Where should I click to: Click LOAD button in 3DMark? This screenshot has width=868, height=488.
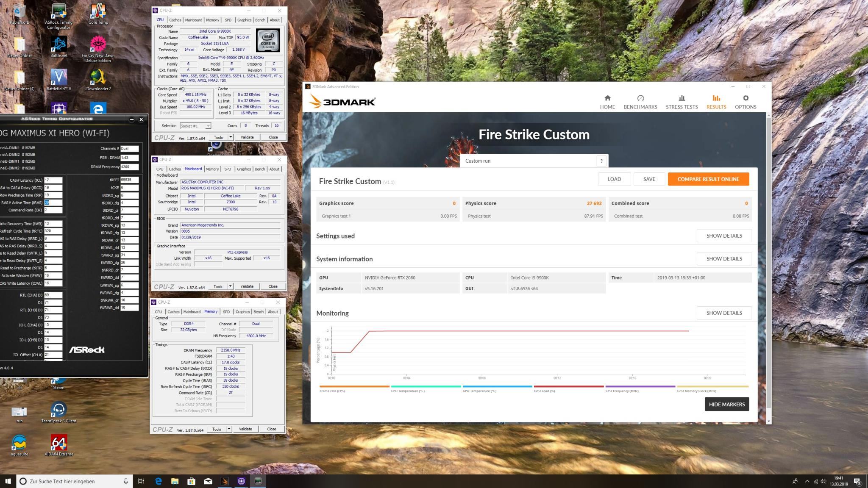[614, 179]
